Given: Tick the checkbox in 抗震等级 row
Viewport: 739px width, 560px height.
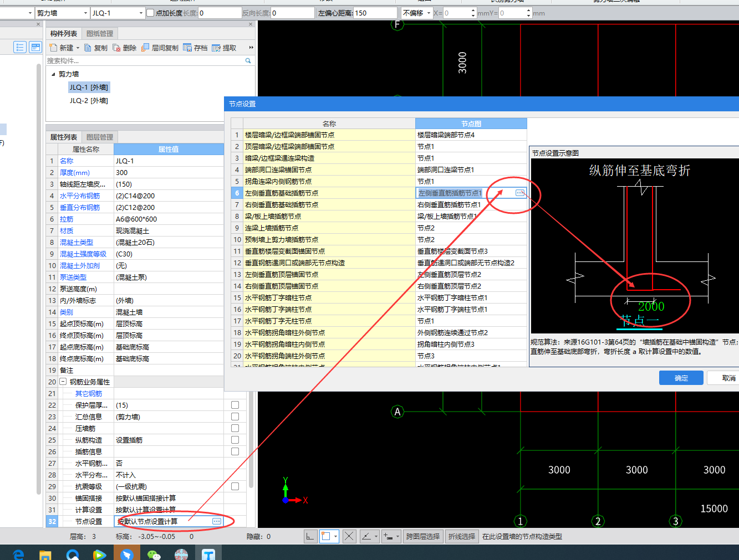Looking at the screenshot, I should [x=235, y=486].
